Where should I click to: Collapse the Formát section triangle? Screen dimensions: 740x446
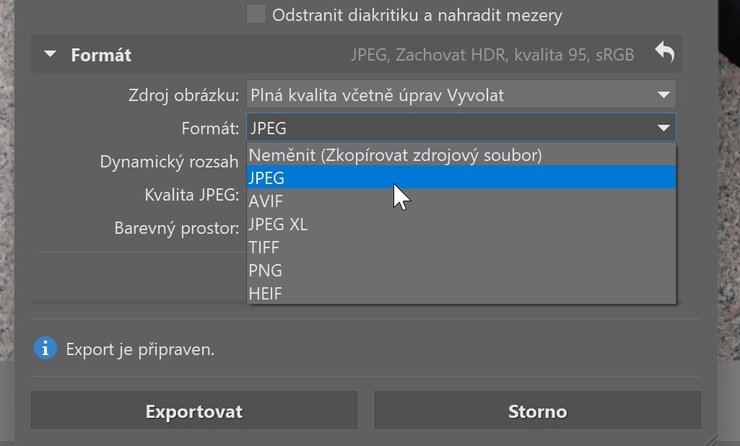click(x=50, y=54)
